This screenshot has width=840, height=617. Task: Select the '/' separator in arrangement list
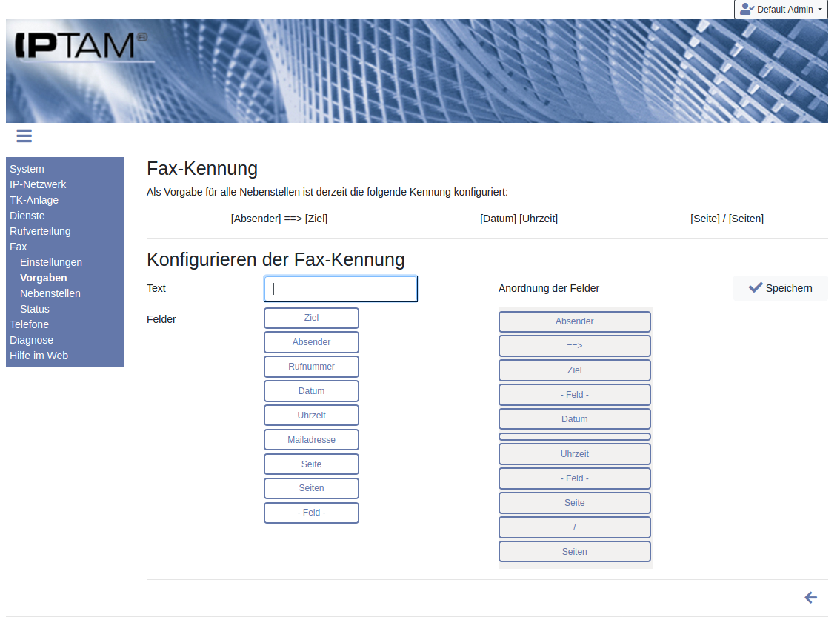(574, 527)
